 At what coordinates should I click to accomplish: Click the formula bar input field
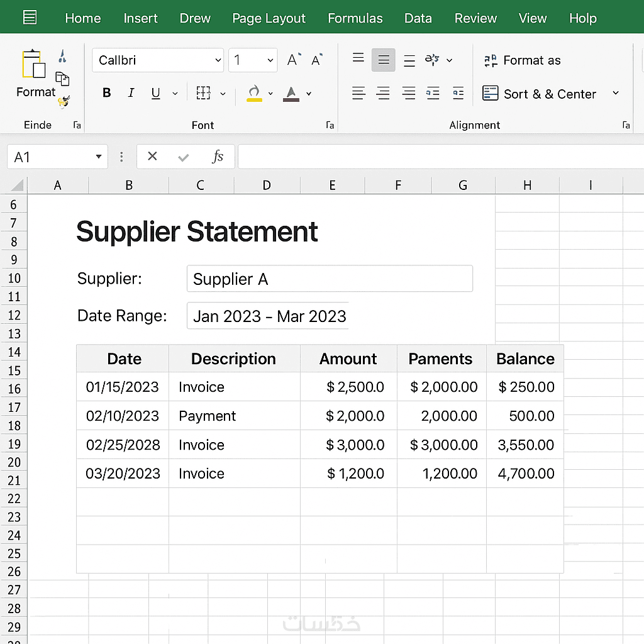coord(441,157)
